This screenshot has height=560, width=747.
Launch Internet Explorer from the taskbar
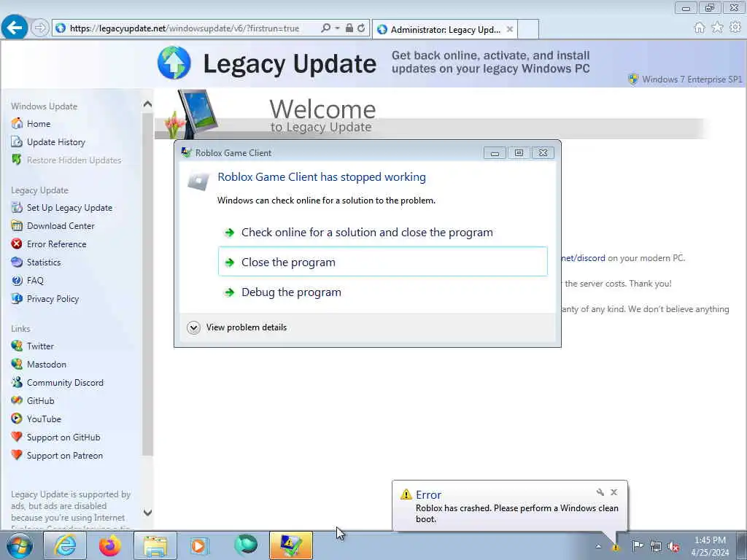(x=65, y=545)
